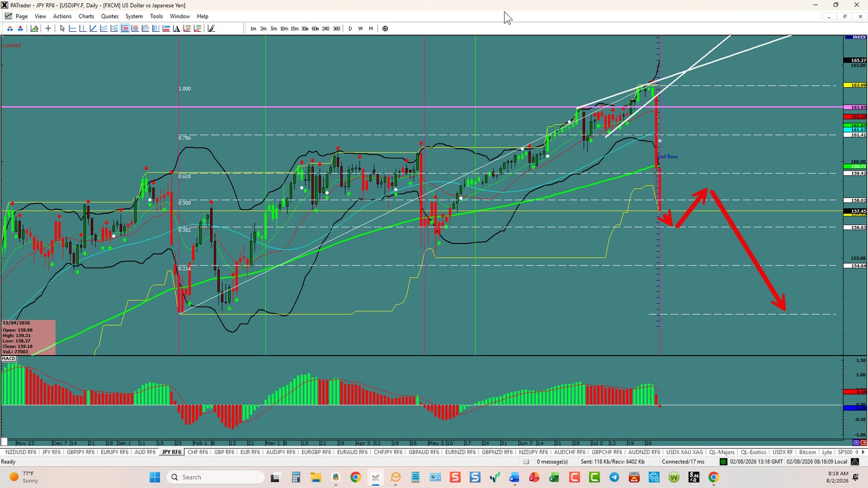Click the clock icon in the timeframe bar

point(385,28)
